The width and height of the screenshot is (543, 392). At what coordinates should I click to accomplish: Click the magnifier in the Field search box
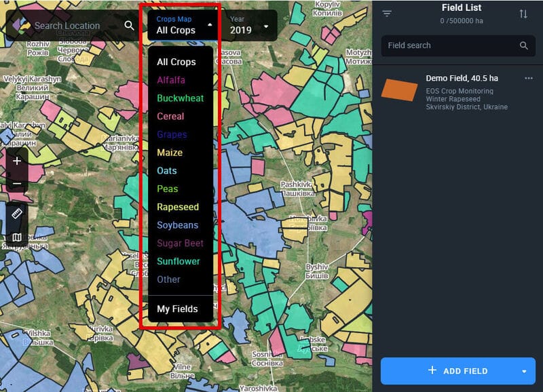pyautogui.click(x=524, y=46)
